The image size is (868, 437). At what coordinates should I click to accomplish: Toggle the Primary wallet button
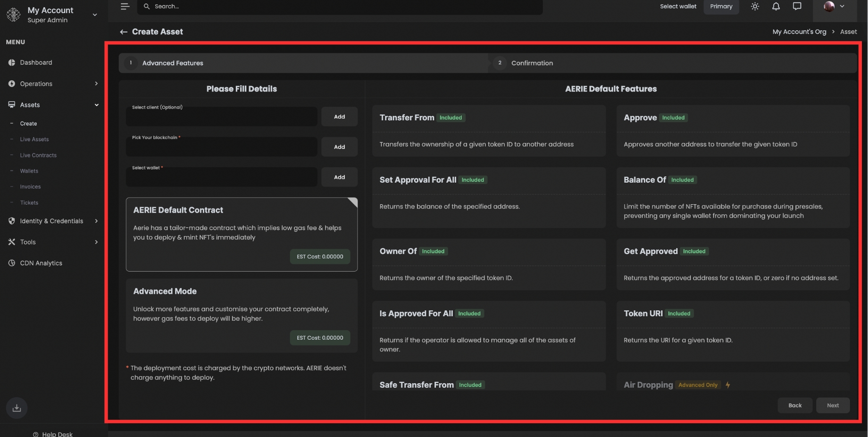click(721, 7)
